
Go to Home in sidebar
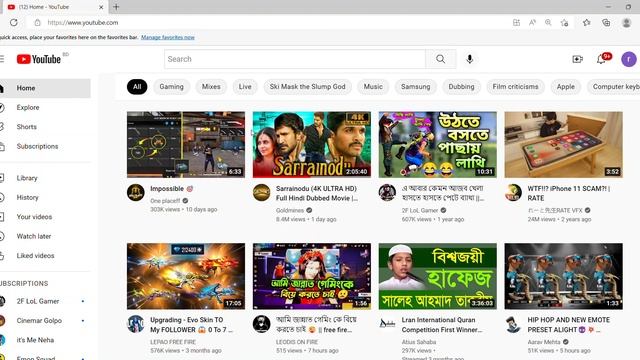pos(45,88)
